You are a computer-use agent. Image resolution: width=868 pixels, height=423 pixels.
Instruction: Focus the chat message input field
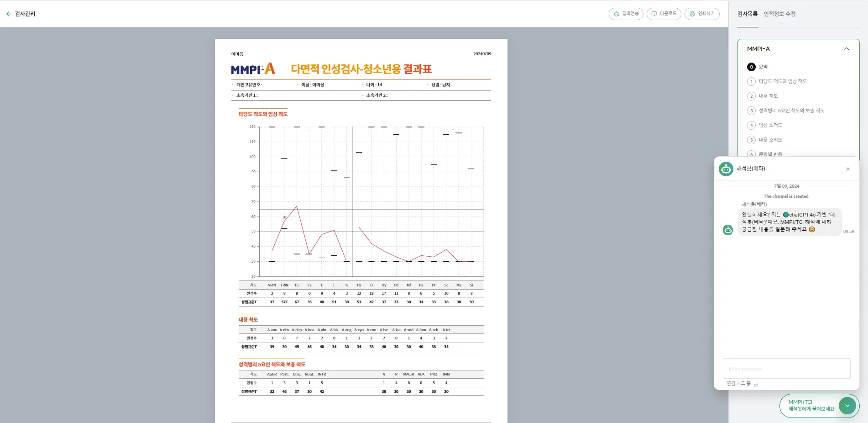(x=787, y=368)
